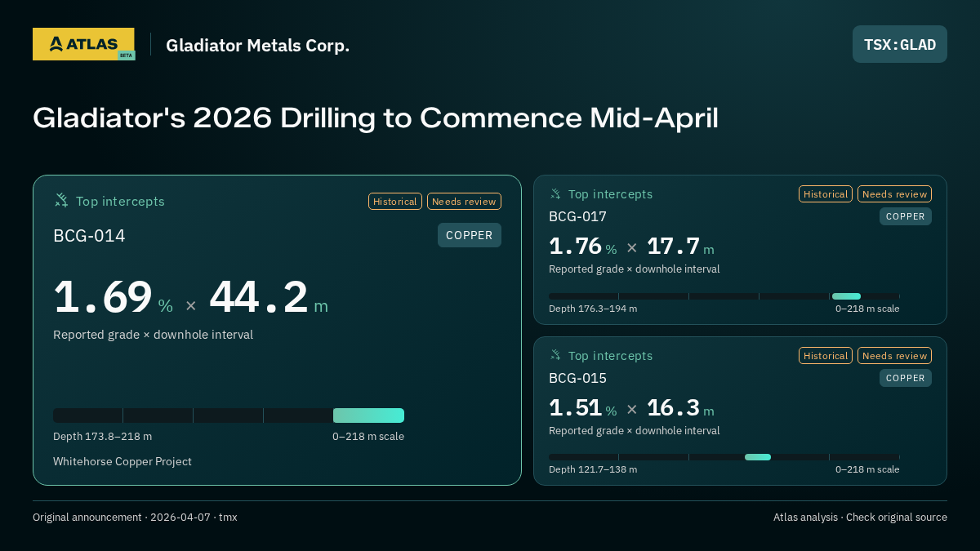The width and height of the screenshot is (980, 551).
Task: Click the Whitehorse Copper Project label
Action: tap(122, 462)
